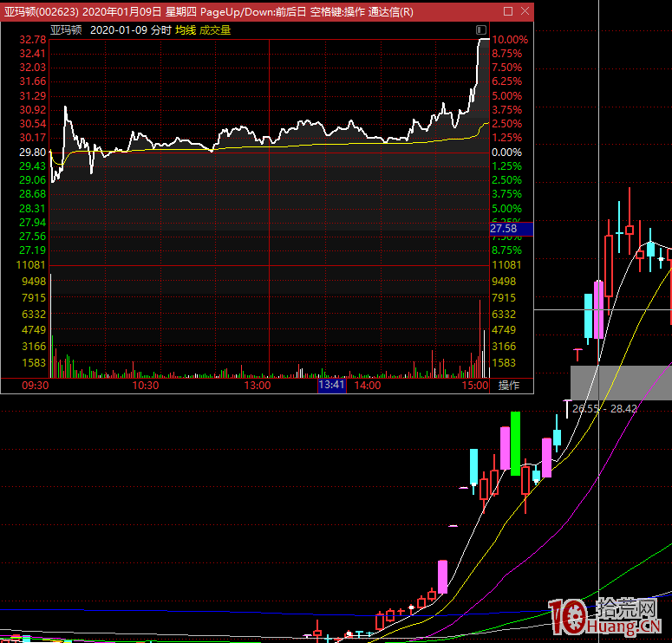
Task: Click the 分时 label in chart header
Action: click(x=160, y=29)
